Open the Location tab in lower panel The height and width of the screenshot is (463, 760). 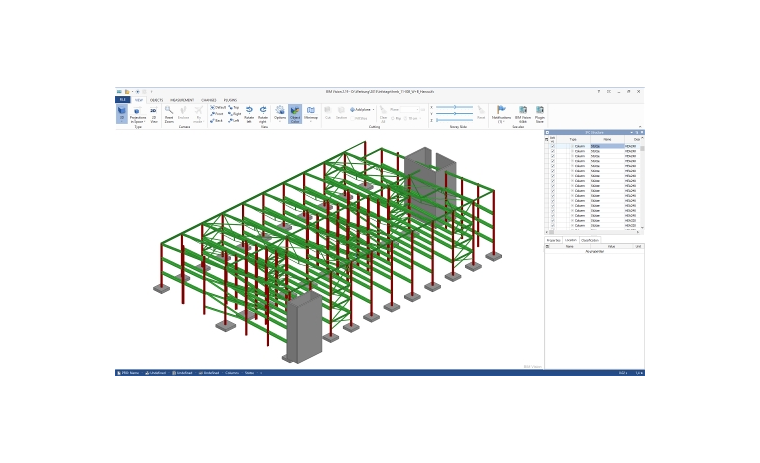tap(571, 240)
